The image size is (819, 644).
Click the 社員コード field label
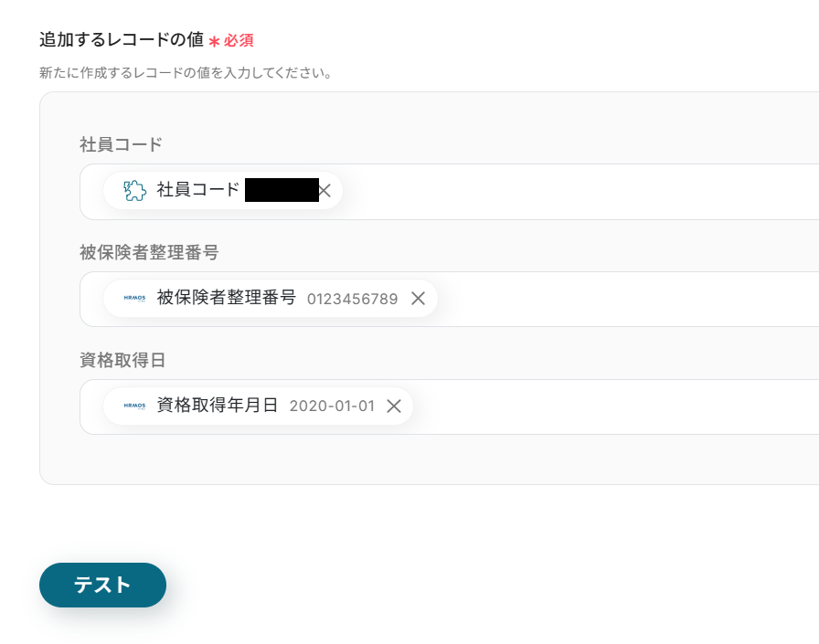tap(121, 144)
